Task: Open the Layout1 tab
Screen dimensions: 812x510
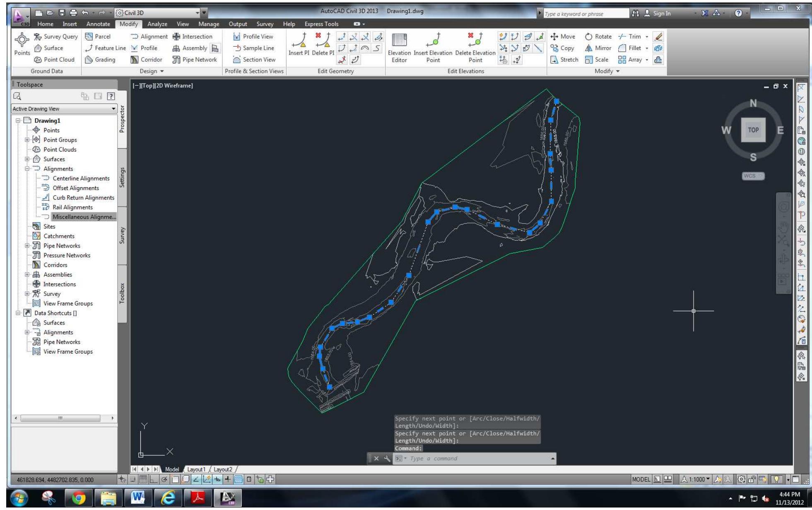Action: 198,469
